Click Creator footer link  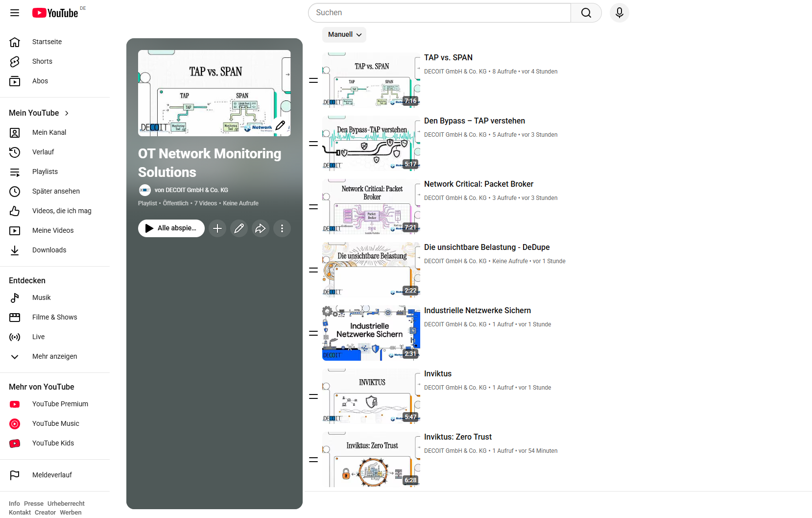[45, 513]
